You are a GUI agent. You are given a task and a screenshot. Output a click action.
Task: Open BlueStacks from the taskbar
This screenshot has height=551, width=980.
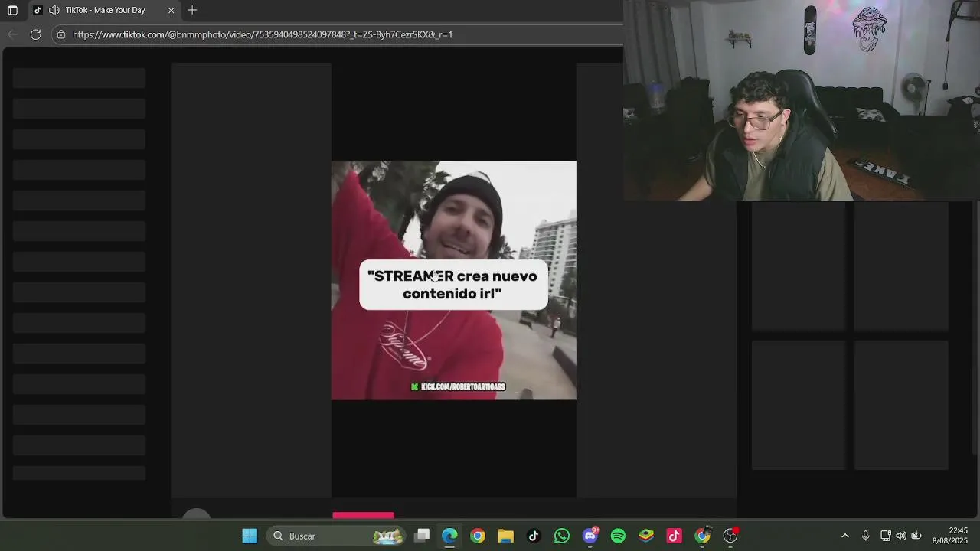click(646, 536)
